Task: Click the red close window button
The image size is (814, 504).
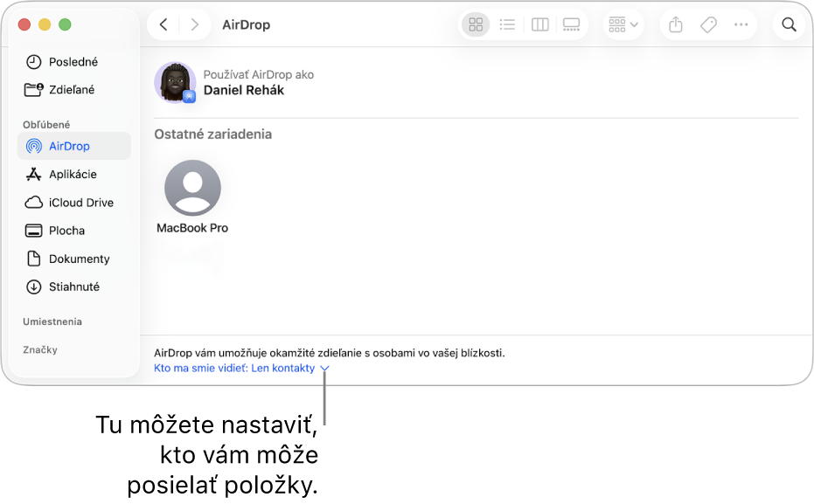Action: tap(24, 24)
